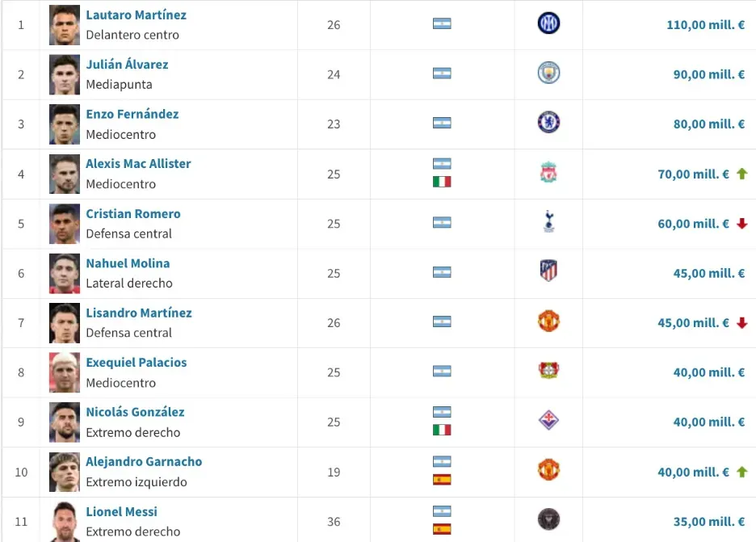Open Chelsea's club page via its crest

click(x=548, y=124)
